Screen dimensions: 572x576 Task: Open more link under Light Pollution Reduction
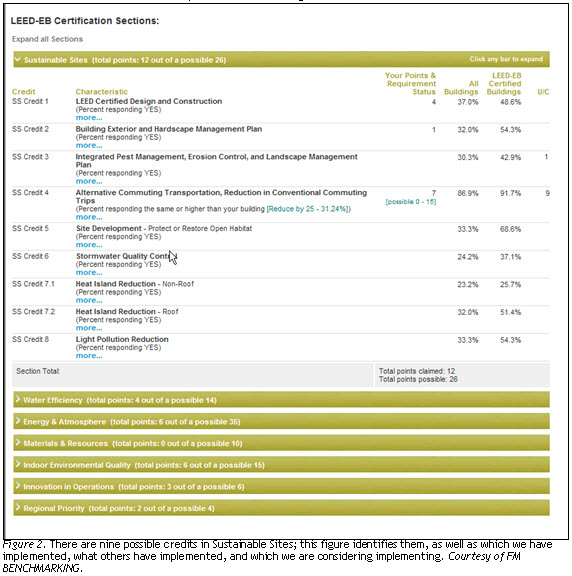(89, 356)
